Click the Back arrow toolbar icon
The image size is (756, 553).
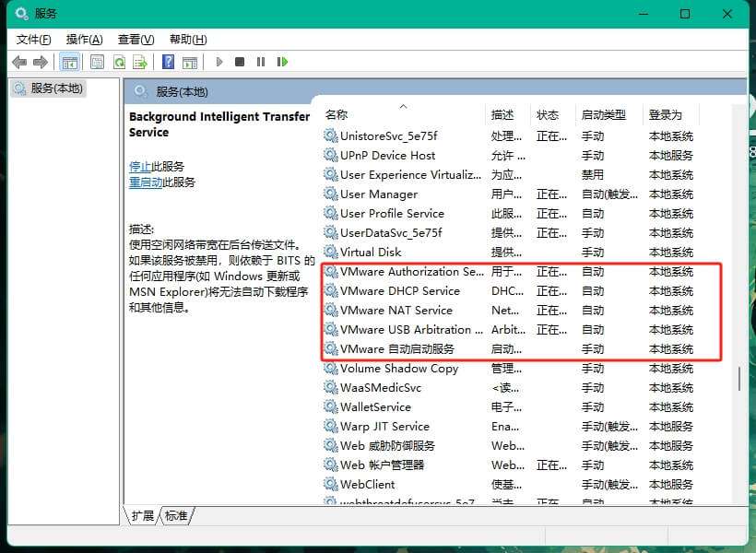(x=19, y=62)
